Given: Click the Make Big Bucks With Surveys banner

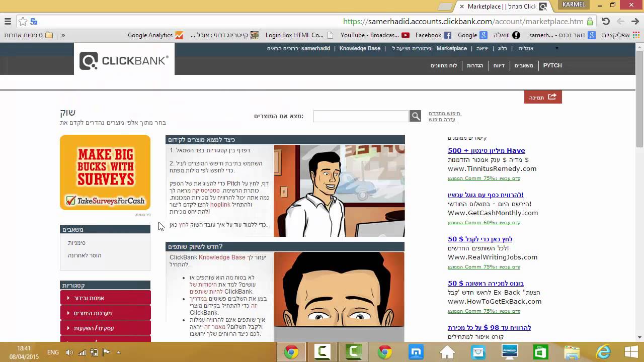Looking at the screenshot, I should click(x=105, y=172).
